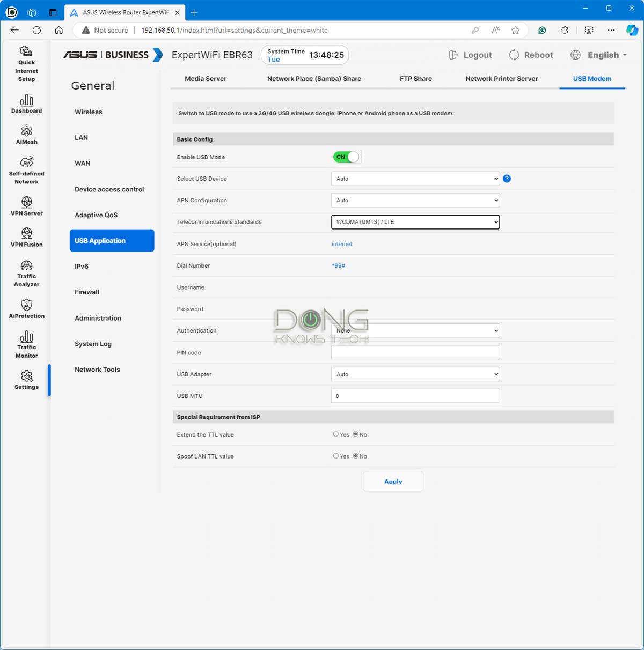Open Firewall settings
Viewport: 644px width, 650px height.
coord(87,292)
